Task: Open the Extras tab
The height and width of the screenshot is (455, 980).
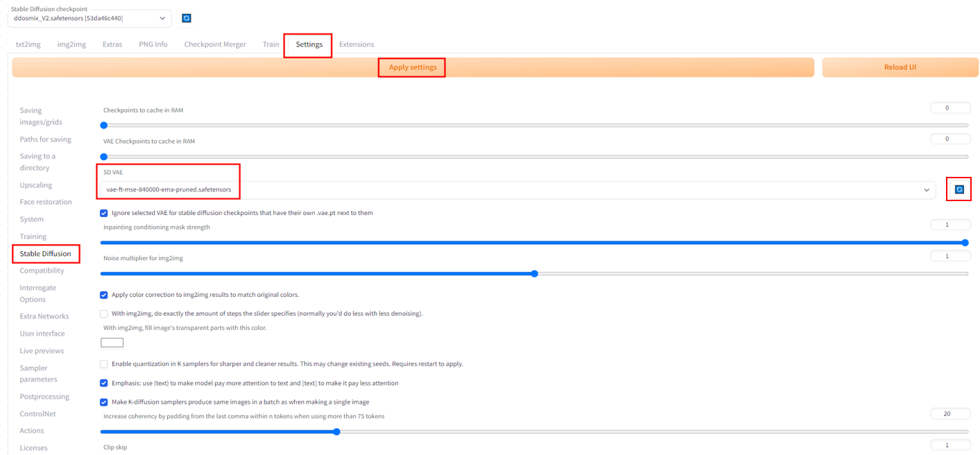Action: [112, 44]
